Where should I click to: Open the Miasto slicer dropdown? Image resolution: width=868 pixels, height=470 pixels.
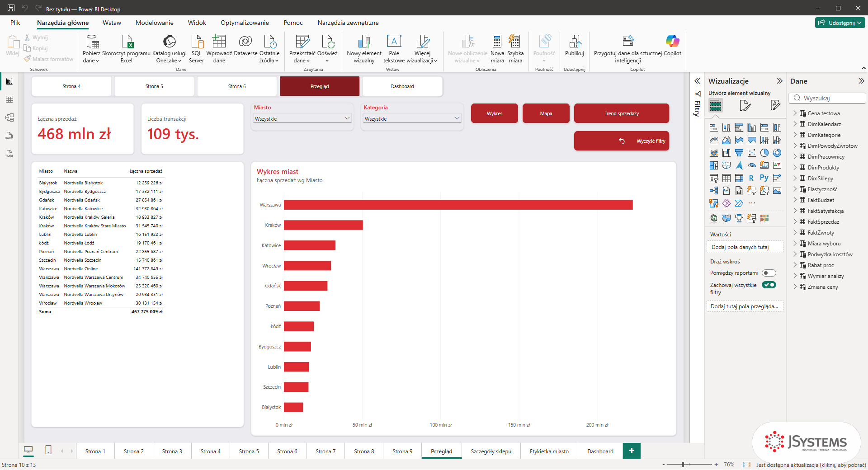[x=302, y=118]
